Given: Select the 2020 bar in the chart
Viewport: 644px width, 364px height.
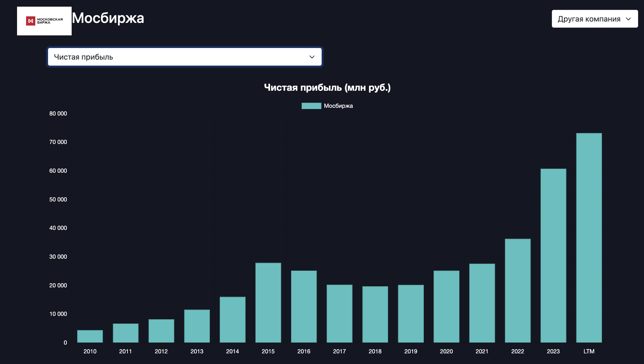Looking at the screenshot, I should [x=446, y=307].
